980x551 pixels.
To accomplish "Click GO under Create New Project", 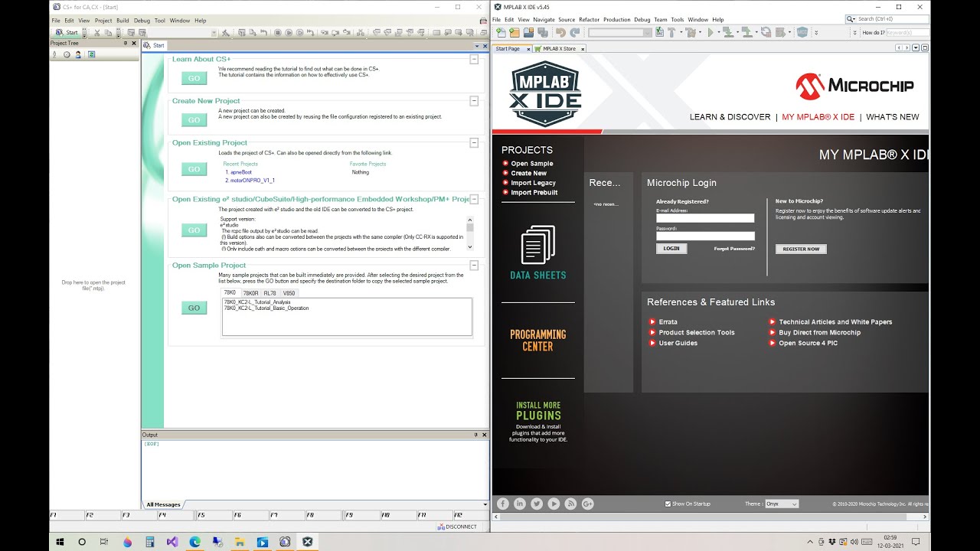I will 194,120.
